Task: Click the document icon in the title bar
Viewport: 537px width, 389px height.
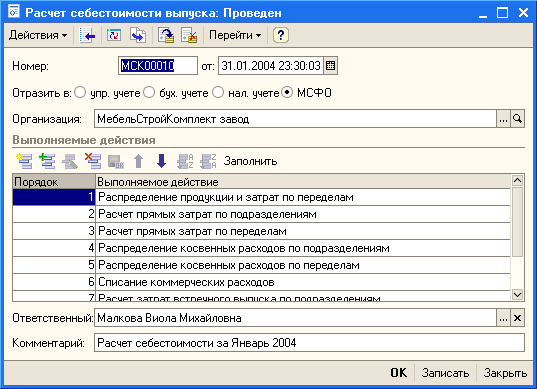Action: 14,12
